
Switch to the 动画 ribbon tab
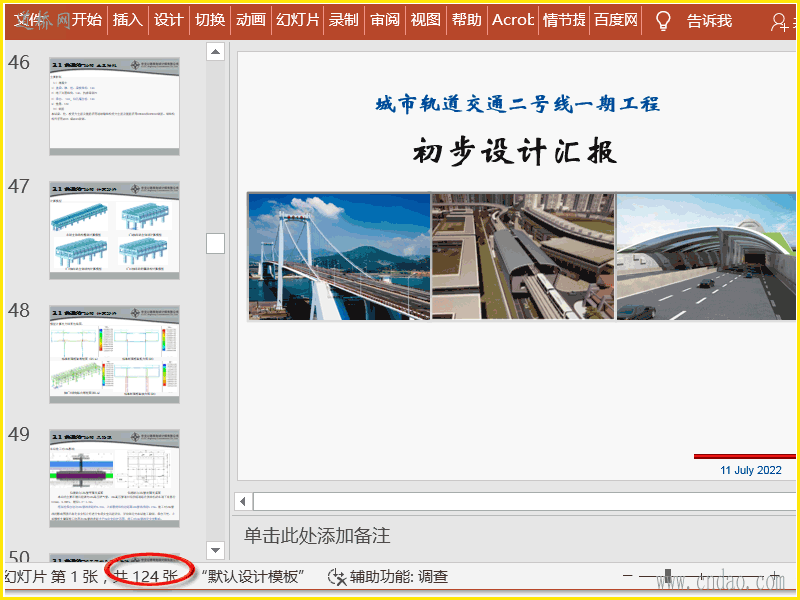251,20
